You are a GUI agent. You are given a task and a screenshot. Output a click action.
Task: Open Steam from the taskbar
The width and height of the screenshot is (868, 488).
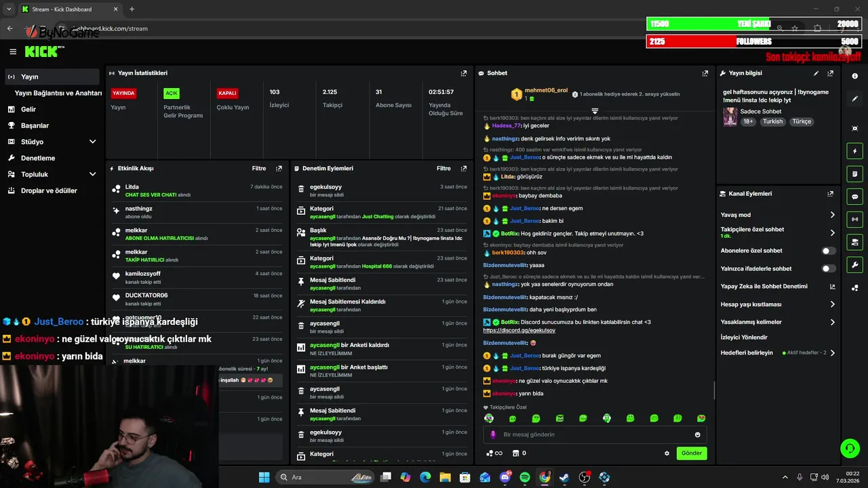[x=564, y=477]
